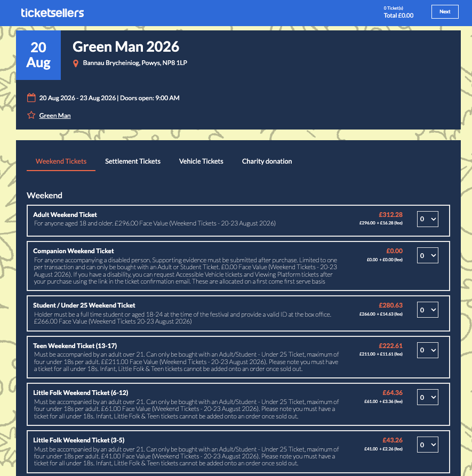Expand Little Folk (3-5) quantity selector
This screenshot has width=472, height=476.
pyautogui.click(x=427, y=445)
